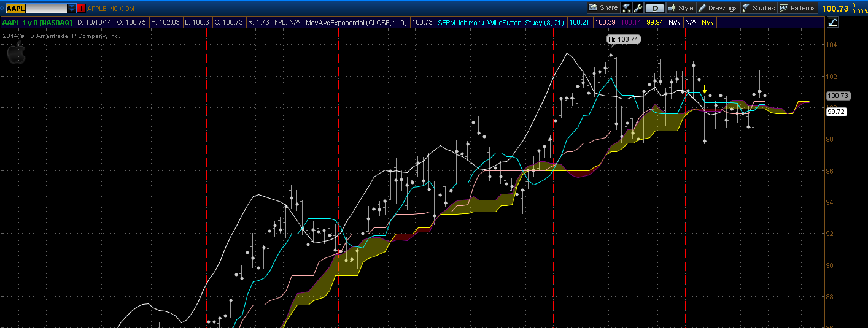The image size is (868, 328).
Task: Click the large 100.73 last price header
Action: (x=834, y=9)
